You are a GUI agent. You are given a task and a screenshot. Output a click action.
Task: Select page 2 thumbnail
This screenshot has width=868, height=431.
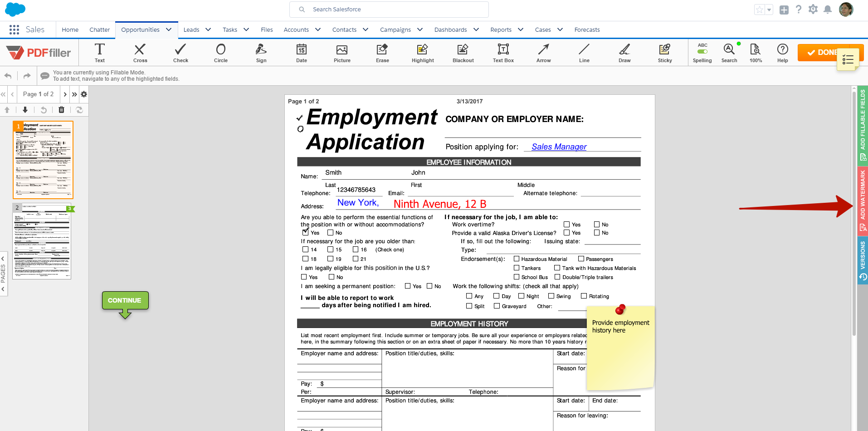tap(42, 241)
